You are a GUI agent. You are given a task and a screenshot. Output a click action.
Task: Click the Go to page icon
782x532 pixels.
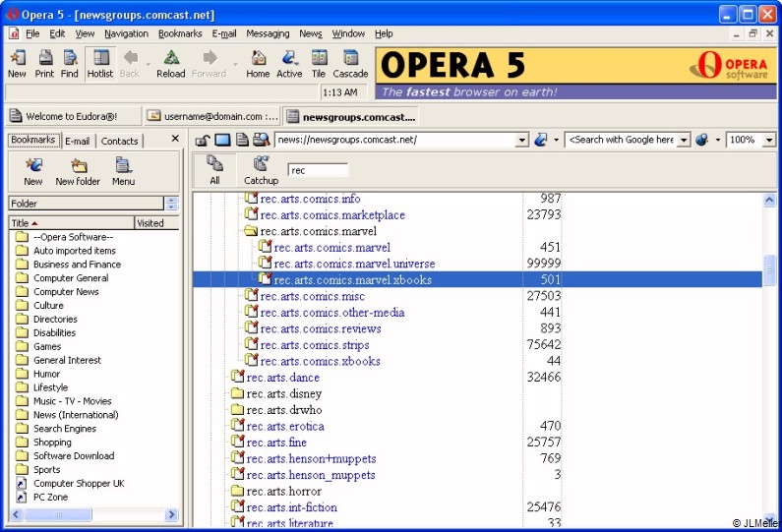point(541,140)
